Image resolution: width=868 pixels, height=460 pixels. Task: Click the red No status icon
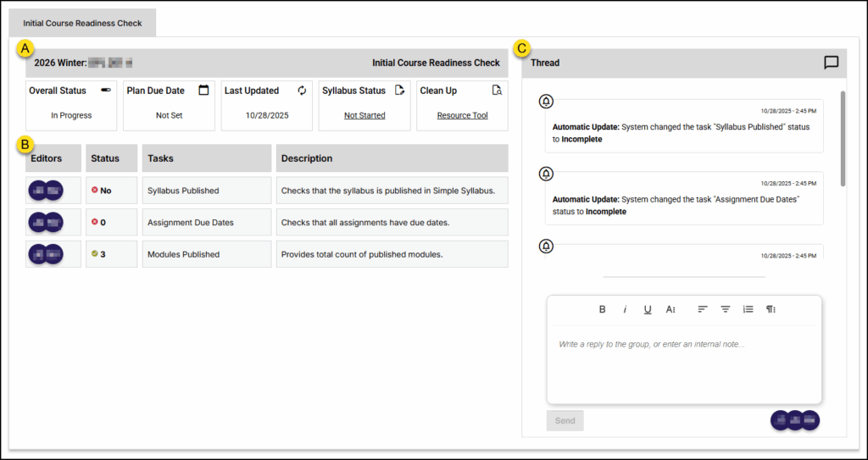pyautogui.click(x=95, y=191)
